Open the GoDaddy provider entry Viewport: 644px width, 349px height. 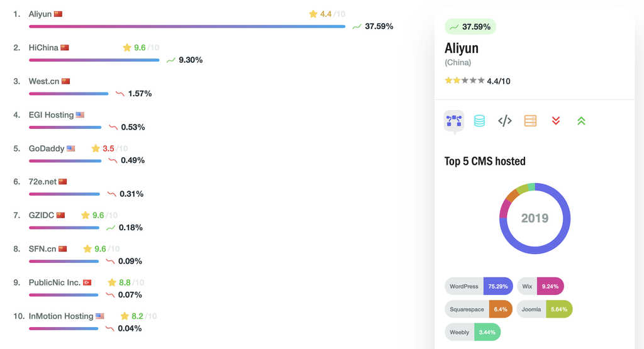point(47,148)
